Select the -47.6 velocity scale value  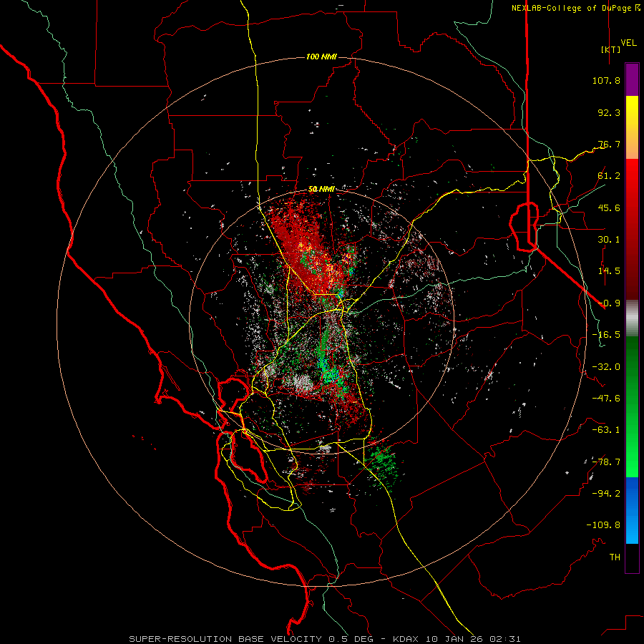[606, 399]
